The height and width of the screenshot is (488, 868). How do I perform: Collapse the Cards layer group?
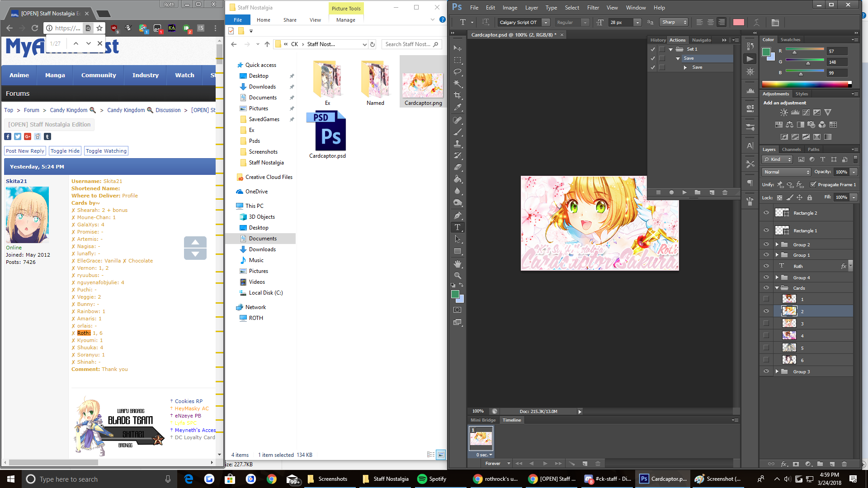click(x=778, y=287)
